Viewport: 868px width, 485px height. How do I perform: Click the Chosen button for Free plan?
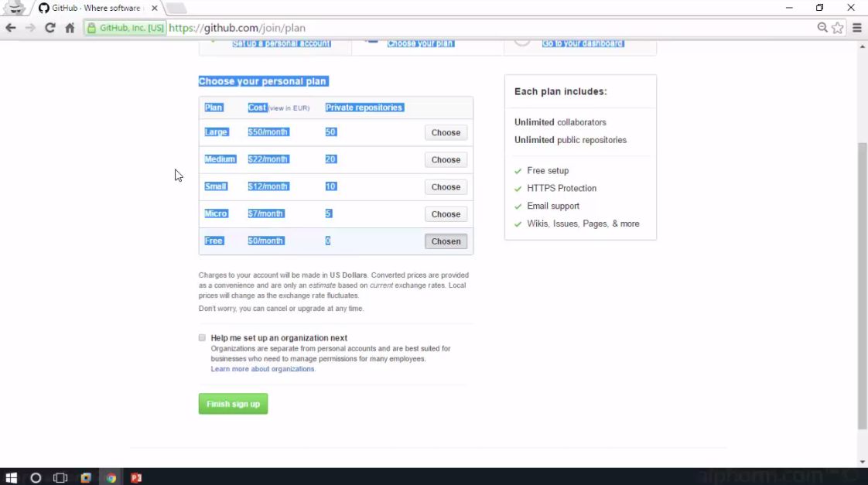point(446,241)
